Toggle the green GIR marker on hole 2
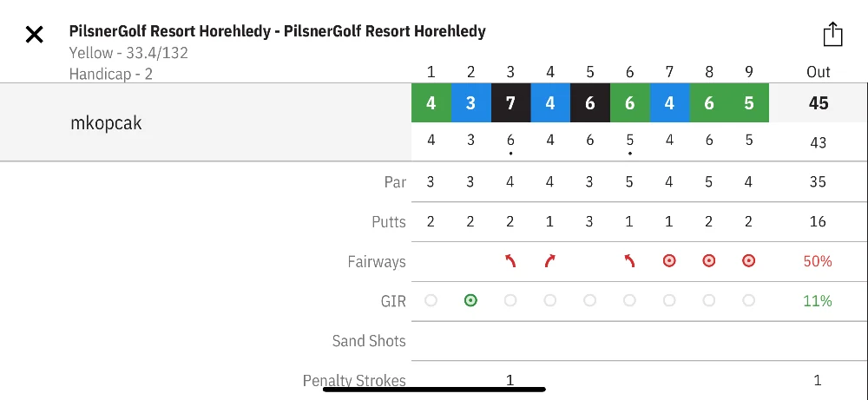This screenshot has height=400, width=868. tap(470, 300)
